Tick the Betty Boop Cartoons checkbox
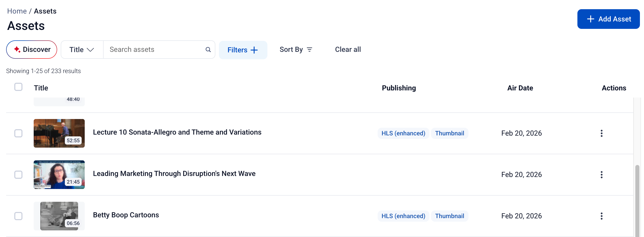 (18, 216)
